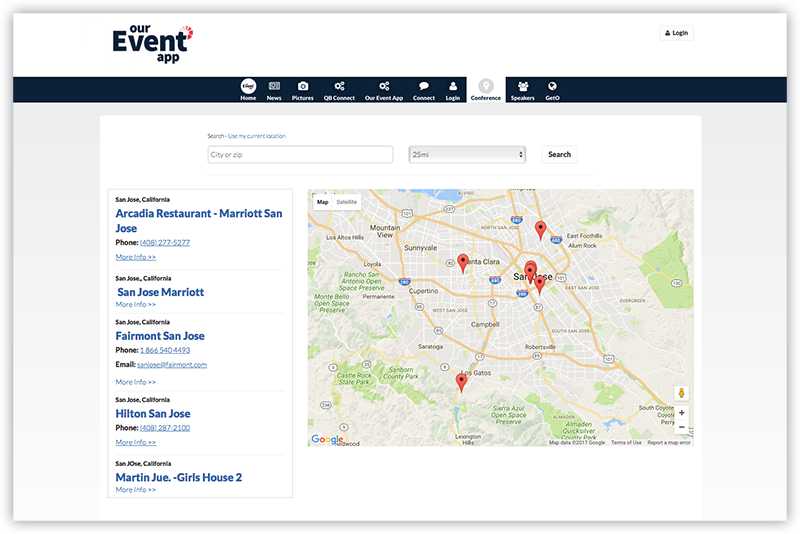800x534 pixels.
Task: Click the map pin near Santa Clara
Action: click(x=463, y=264)
